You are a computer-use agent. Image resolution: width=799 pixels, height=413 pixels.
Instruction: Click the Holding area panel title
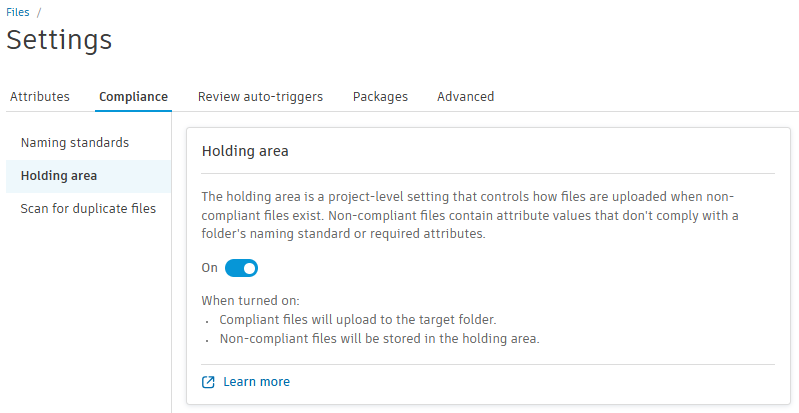click(245, 152)
